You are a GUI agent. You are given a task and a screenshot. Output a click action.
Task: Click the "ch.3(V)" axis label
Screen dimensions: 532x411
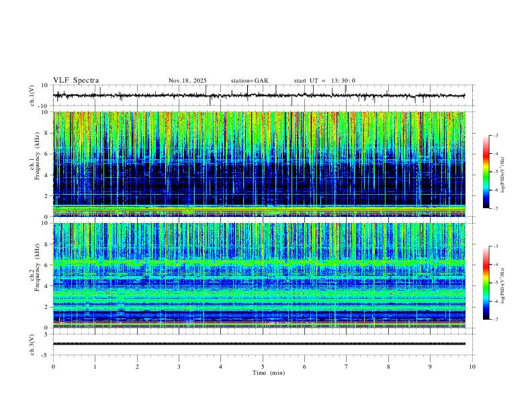pyautogui.click(x=32, y=345)
